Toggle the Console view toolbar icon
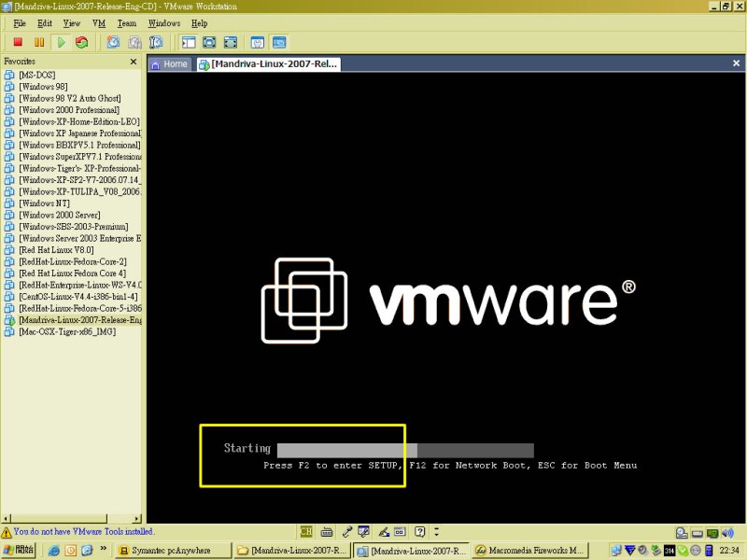This screenshot has width=747, height=560. coord(279,42)
